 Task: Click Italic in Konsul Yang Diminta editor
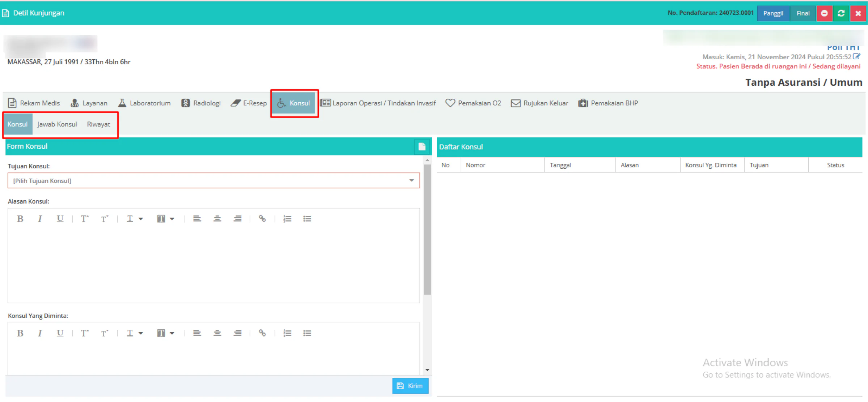point(40,333)
